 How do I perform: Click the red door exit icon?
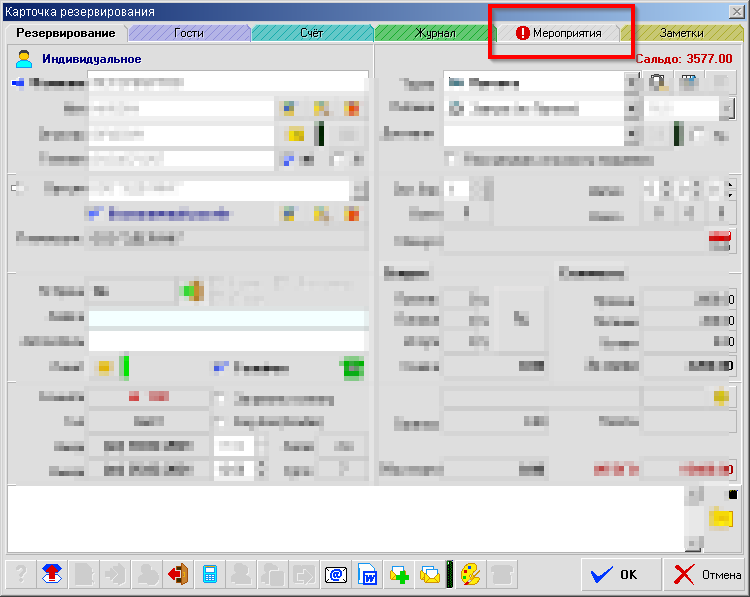point(179,575)
